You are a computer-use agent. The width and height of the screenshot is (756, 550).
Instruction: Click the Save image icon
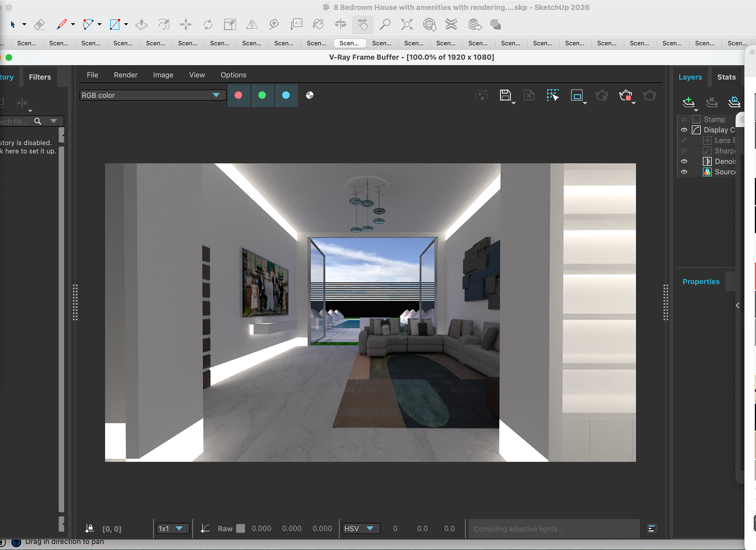[x=505, y=95]
